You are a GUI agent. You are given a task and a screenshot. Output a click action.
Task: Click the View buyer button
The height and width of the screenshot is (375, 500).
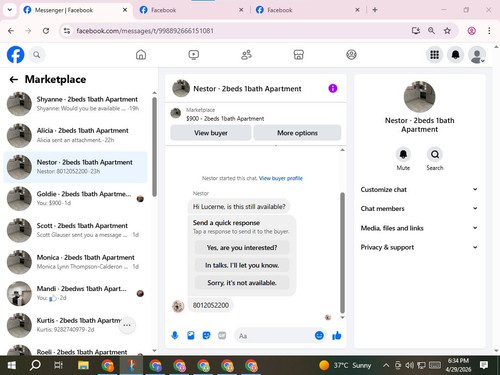pyautogui.click(x=211, y=133)
